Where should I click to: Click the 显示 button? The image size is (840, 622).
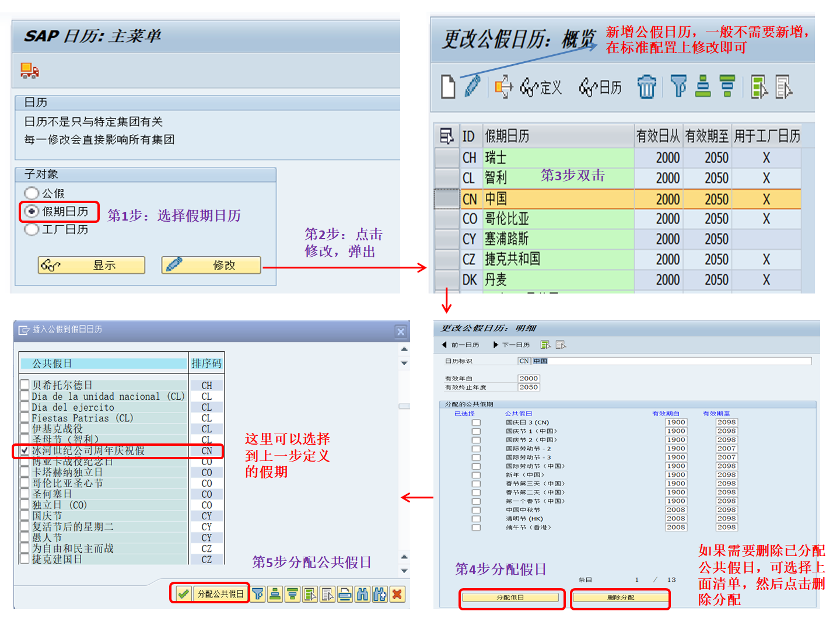[90, 265]
